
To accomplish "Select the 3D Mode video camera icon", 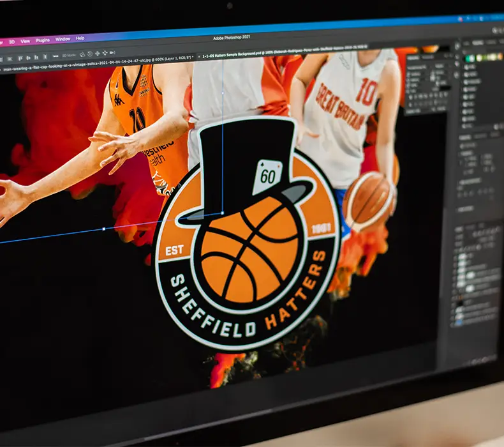I will pos(112,52).
